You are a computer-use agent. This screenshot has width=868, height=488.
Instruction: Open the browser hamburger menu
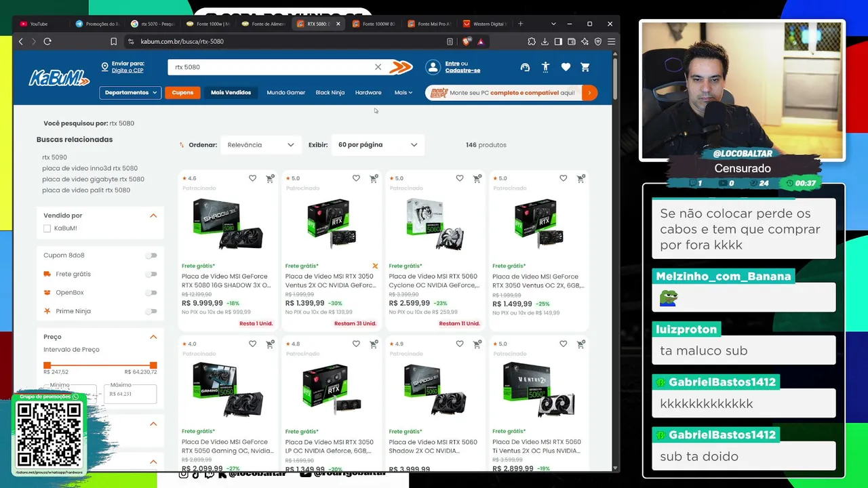[x=611, y=41]
